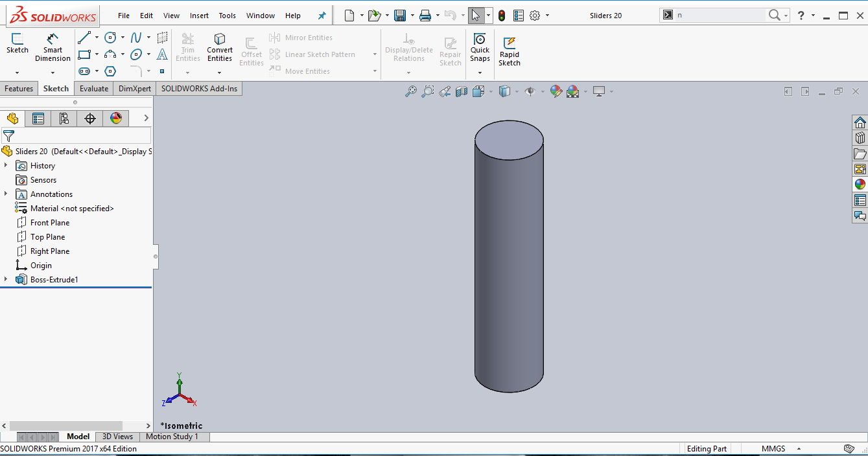Open SOLIDWORKS Resources home task pane

pyautogui.click(x=860, y=122)
